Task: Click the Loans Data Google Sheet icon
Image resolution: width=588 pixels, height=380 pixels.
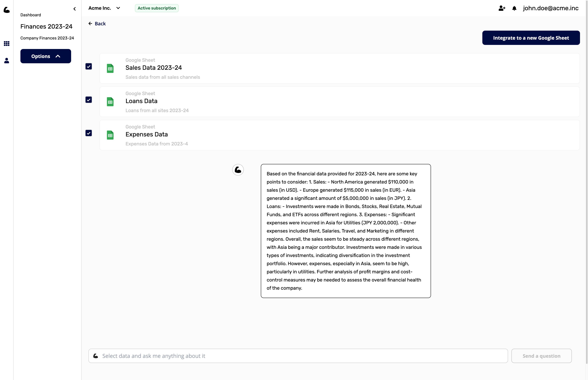Action: point(110,102)
